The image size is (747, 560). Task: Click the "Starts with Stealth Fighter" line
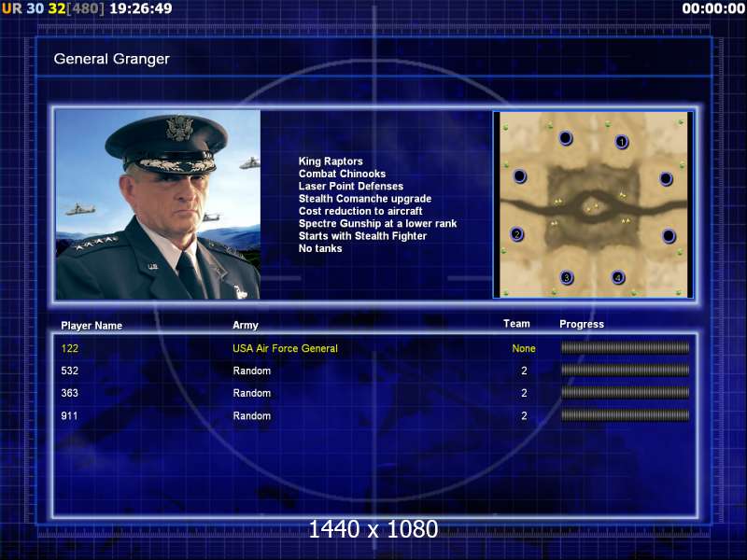362,236
